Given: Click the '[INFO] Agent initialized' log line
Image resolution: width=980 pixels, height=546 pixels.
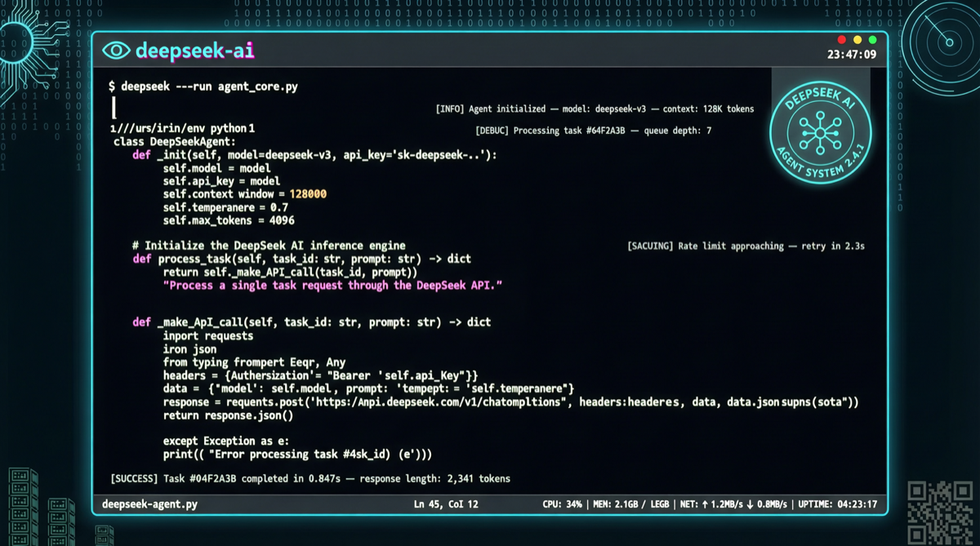Looking at the screenshot, I should click(595, 109).
